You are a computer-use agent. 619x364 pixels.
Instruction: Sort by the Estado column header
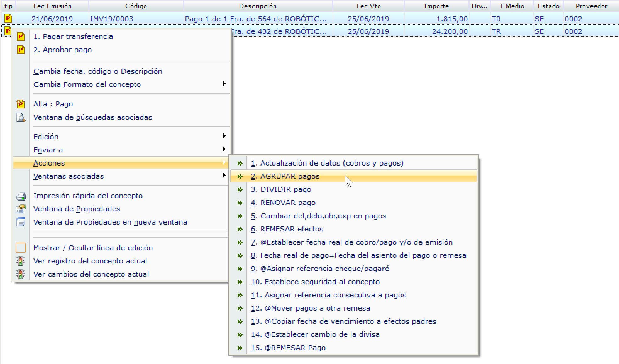(x=548, y=6)
